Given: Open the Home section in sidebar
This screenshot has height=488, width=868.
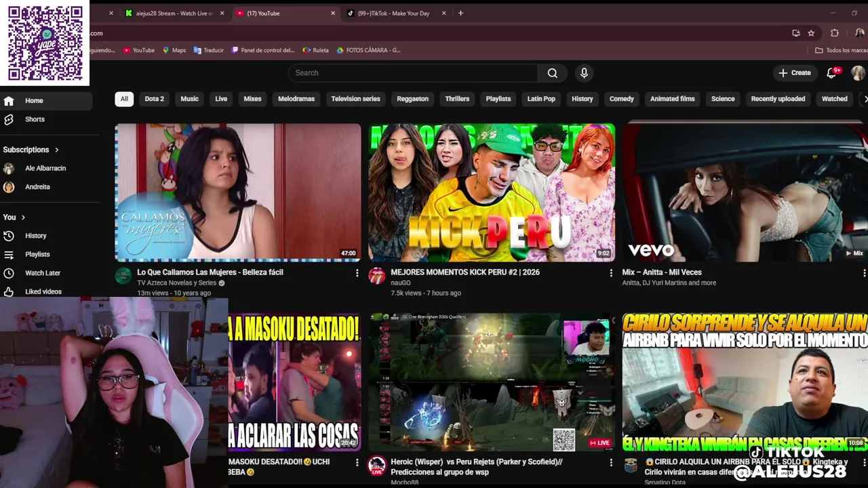Looking at the screenshot, I should pyautogui.click(x=46, y=100).
